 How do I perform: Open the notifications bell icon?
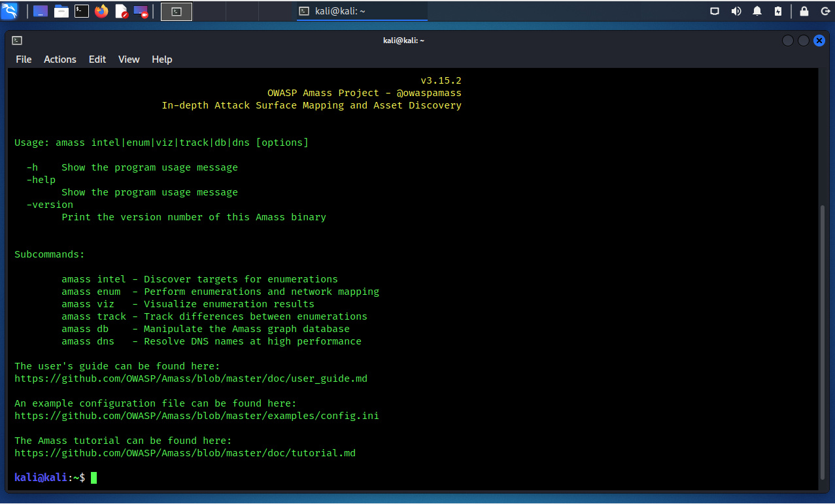pyautogui.click(x=757, y=11)
